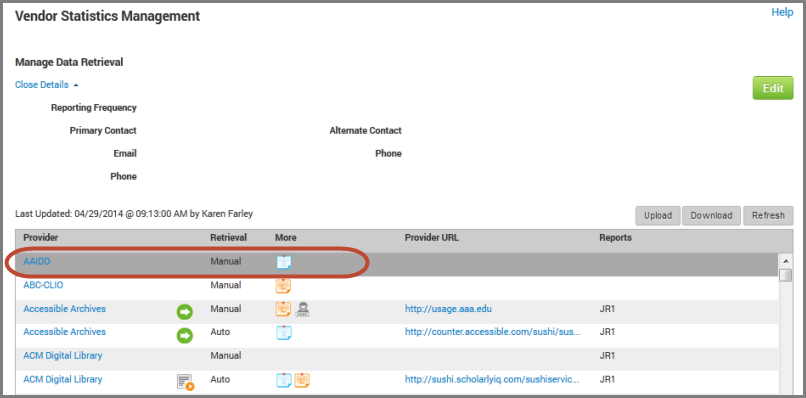Select the Manual cell in ABC-CLIO row

(226, 284)
